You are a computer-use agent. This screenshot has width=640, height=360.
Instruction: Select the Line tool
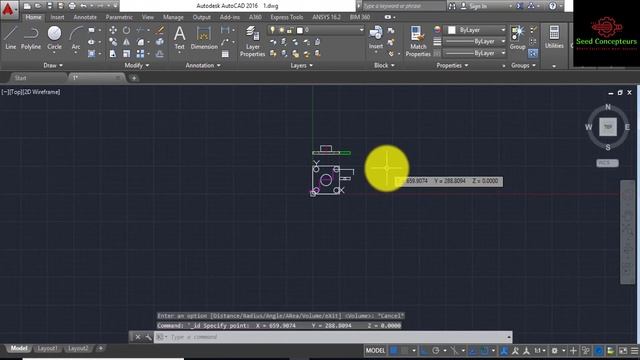11,38
